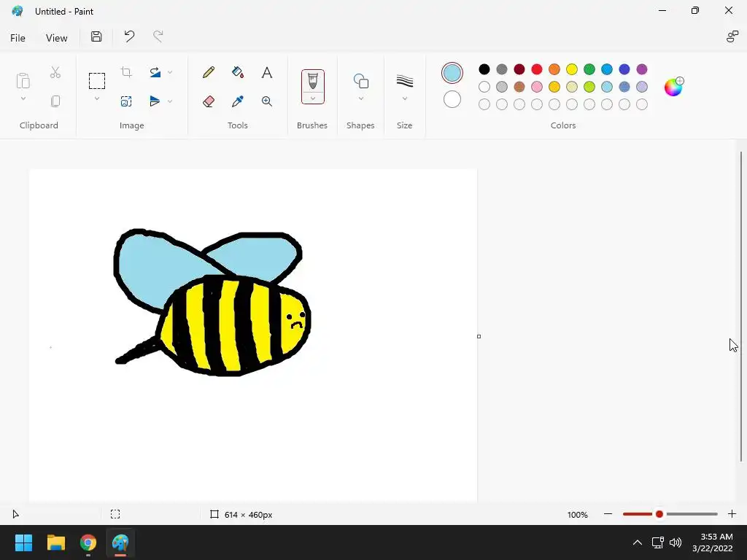747x560 pixels.
Task: Select the Text tool
Action: (x=267, y=72)
